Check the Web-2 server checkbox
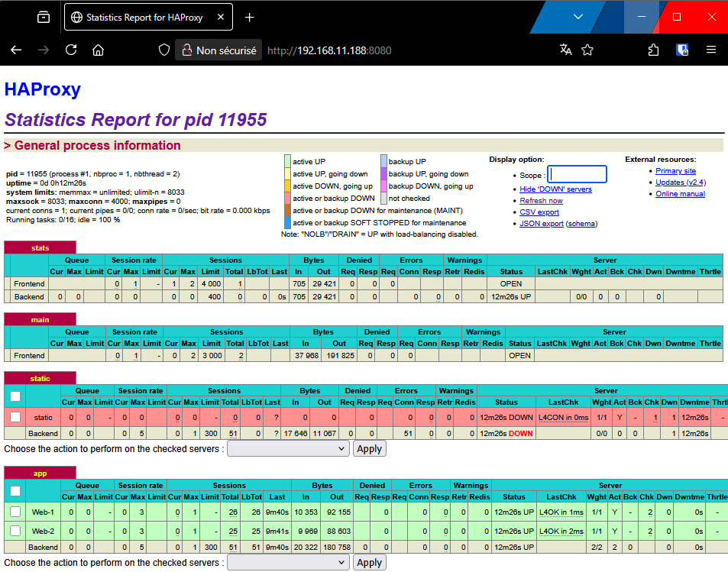The width and height of the screenshot is (728, 572). [15, 531]
